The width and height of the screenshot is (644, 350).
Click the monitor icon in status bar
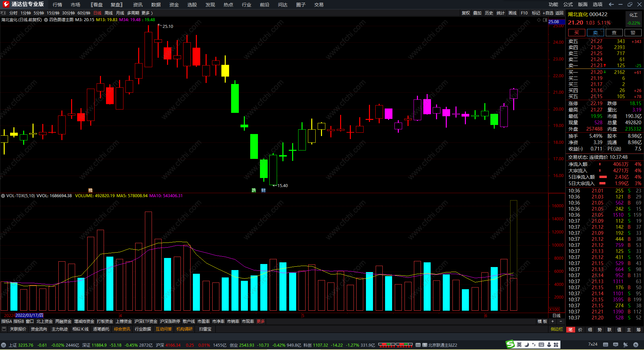pyautogui.click(x=615, y=345)
